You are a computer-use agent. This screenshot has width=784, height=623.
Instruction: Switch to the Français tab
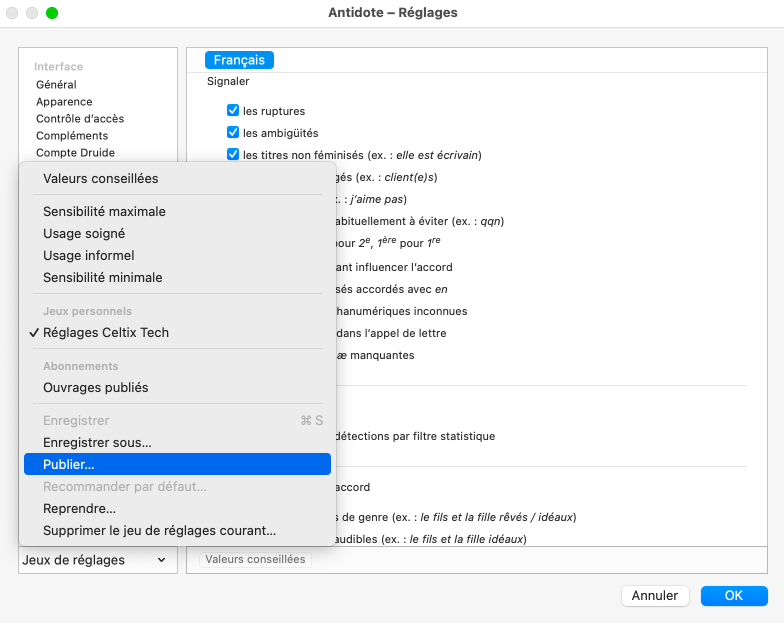(x=239, y=60)
